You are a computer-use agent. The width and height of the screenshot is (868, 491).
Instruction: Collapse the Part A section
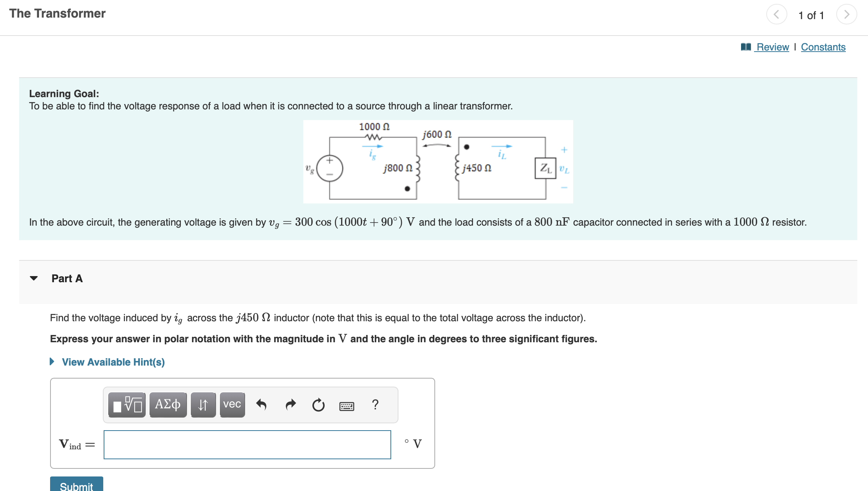pos(34,278)
